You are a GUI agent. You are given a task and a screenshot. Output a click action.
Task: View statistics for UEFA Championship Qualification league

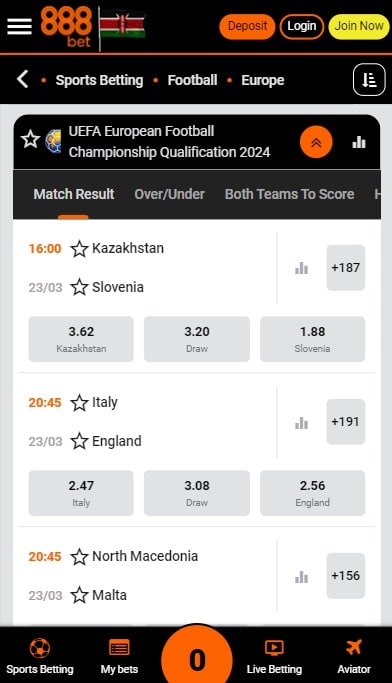(359, 142)
